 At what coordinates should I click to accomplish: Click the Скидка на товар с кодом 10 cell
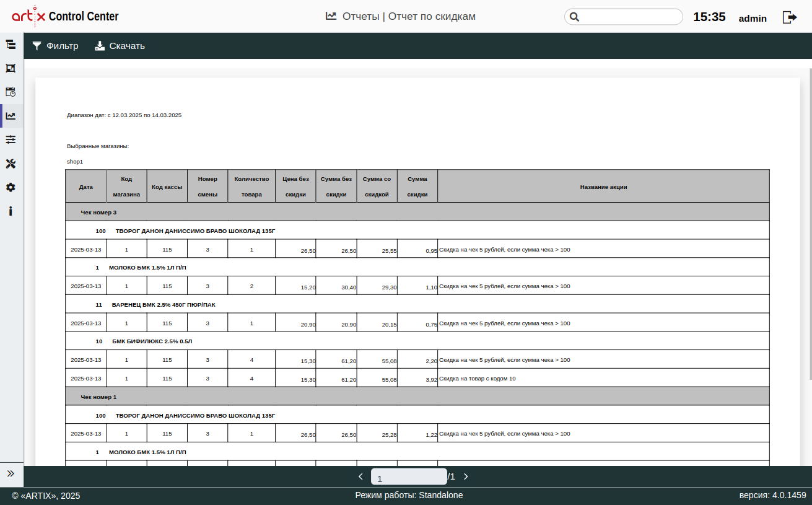click(x=603, y=378)
